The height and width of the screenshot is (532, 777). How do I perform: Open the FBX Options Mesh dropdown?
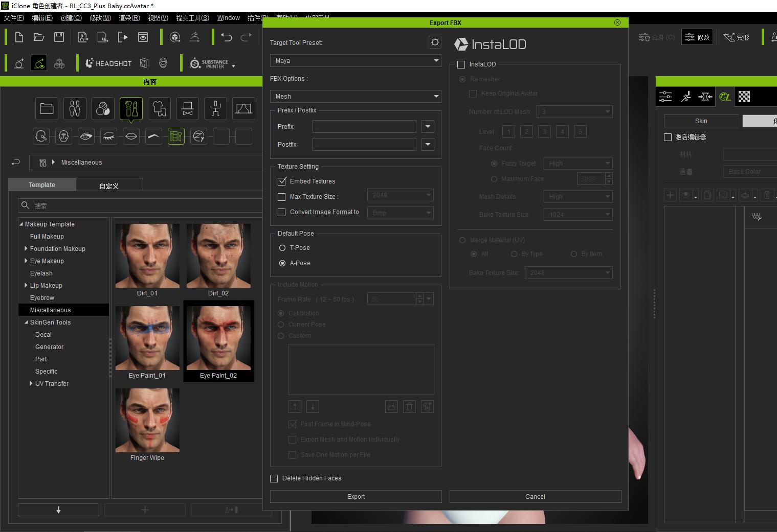pos(356,97)
